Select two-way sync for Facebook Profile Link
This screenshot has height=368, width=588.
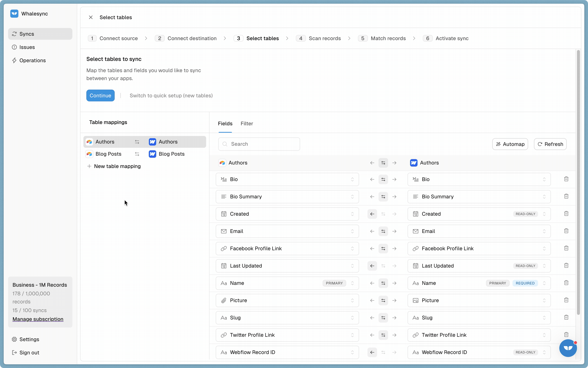(x=383, y=249)
